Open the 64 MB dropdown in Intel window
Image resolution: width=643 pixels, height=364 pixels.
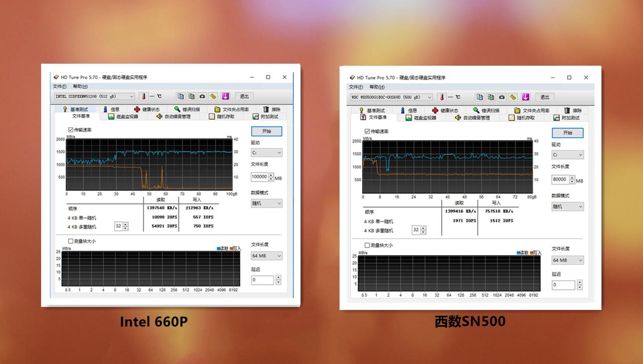point(266,256)
